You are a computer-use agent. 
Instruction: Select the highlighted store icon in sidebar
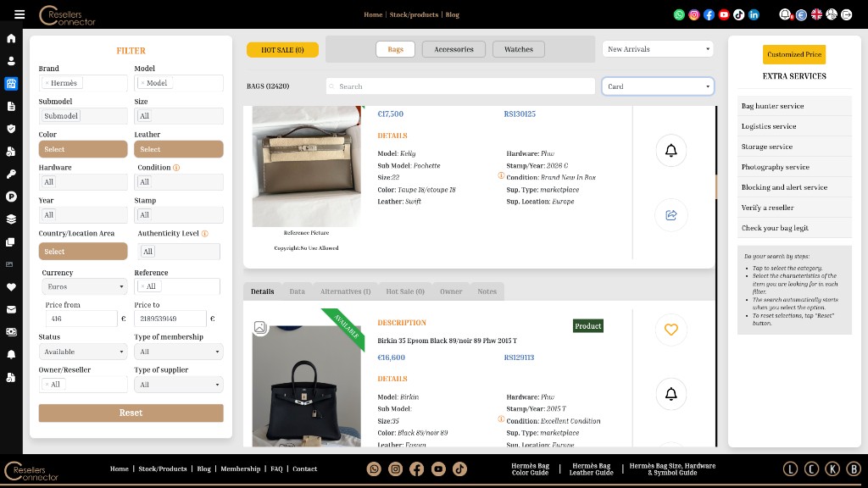coord(11,84)
